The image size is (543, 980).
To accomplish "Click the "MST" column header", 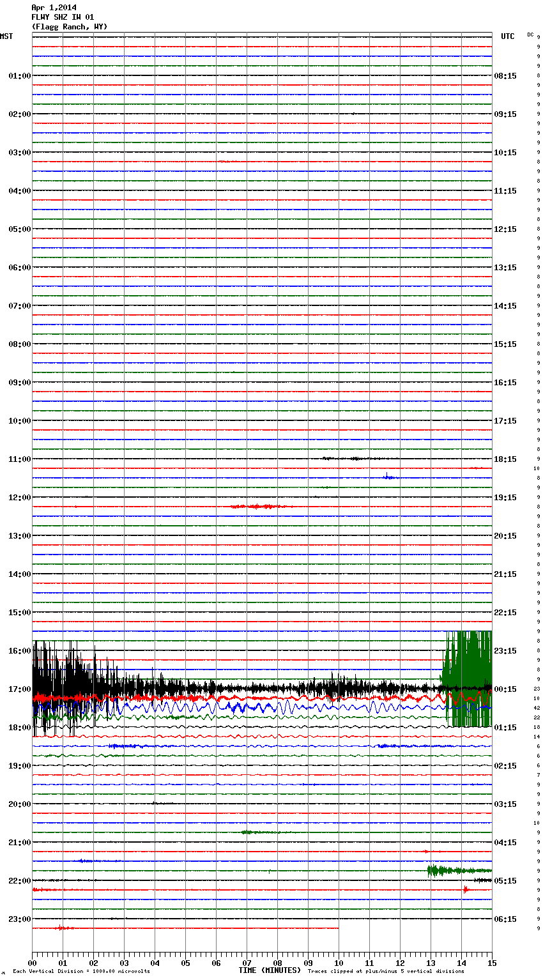I will (x=6, y=36).
